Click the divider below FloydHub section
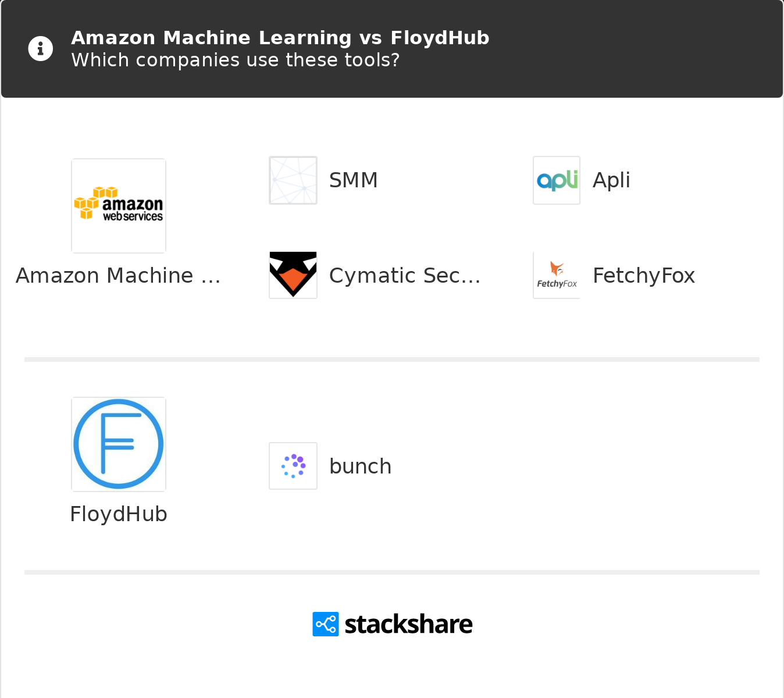The width and height of the screenshot is (784, 698). [x=392, y=572]
